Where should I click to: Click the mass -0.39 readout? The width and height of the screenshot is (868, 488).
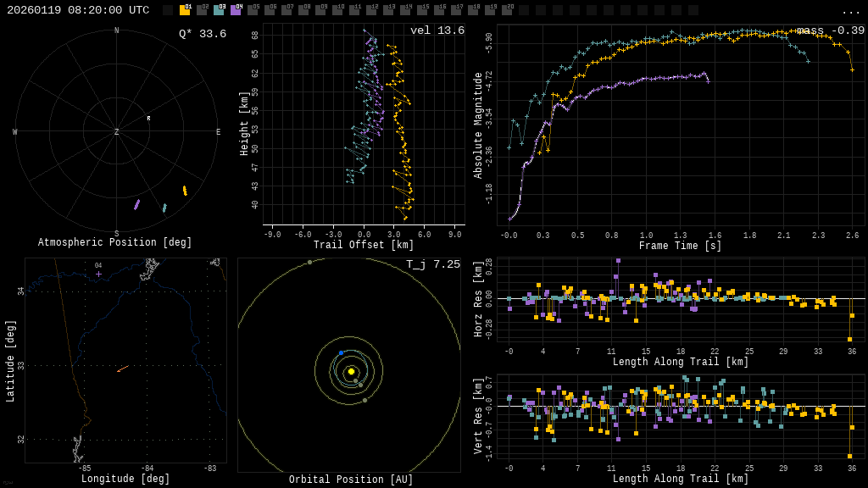click(x=830, y=30)
